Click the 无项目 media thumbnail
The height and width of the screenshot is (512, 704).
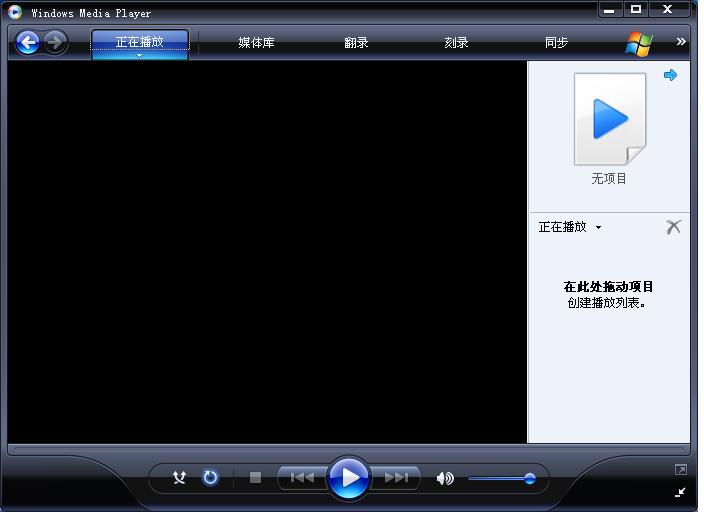point(610,119)
